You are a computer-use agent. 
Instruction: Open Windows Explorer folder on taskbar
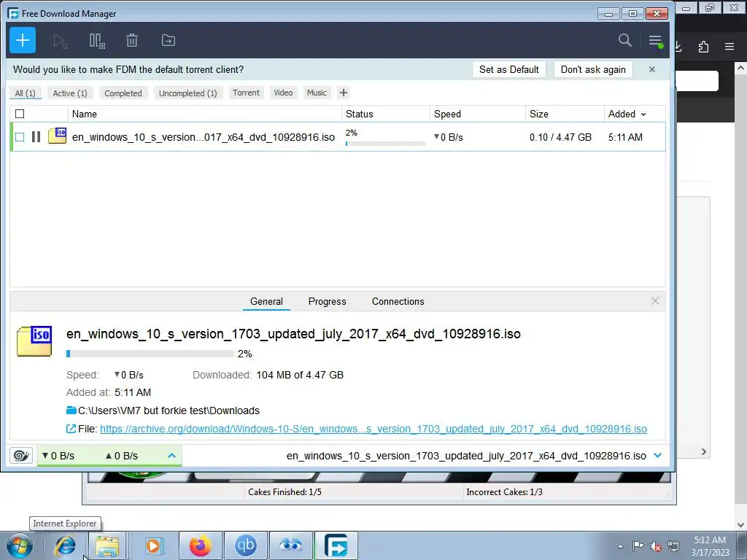point(107,545)
